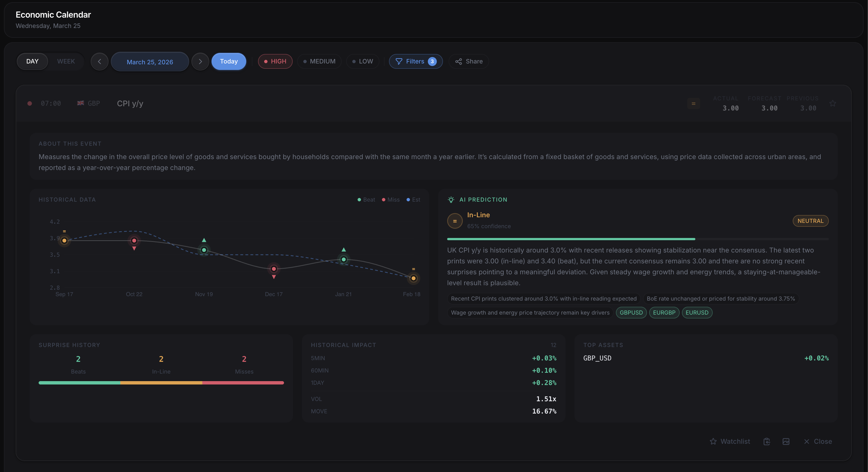Toggle the HIGH impact filter
The image size is (868, 472).
click(x=275, y=61)
